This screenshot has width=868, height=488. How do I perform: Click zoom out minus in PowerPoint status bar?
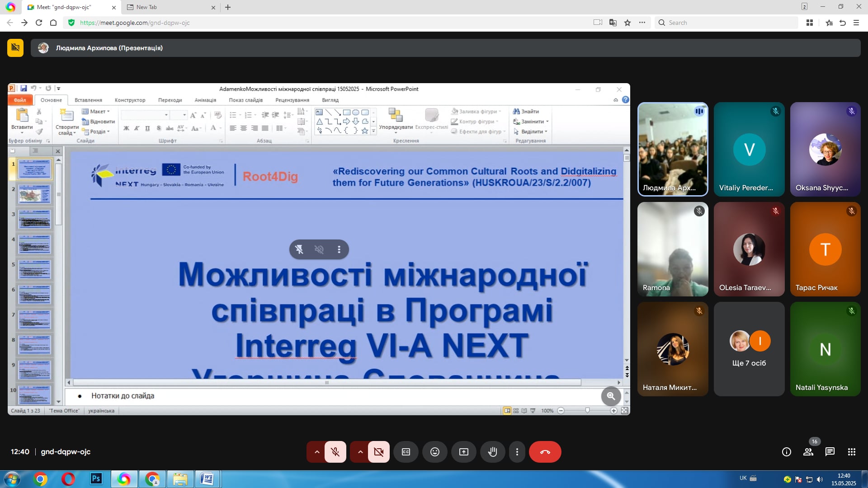pyautogui.click(x=561, y=411)
